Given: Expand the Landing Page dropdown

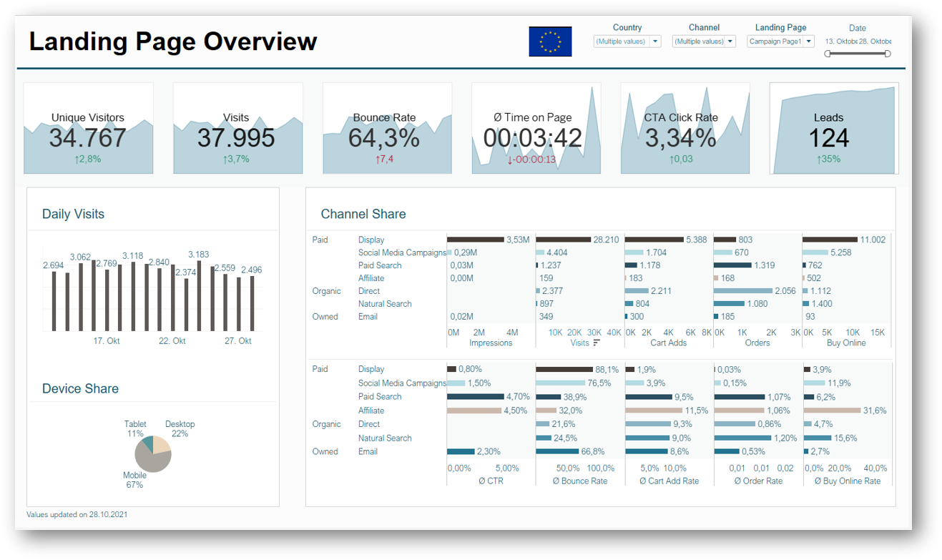Looking at the screenshot, I should [780, 41].
